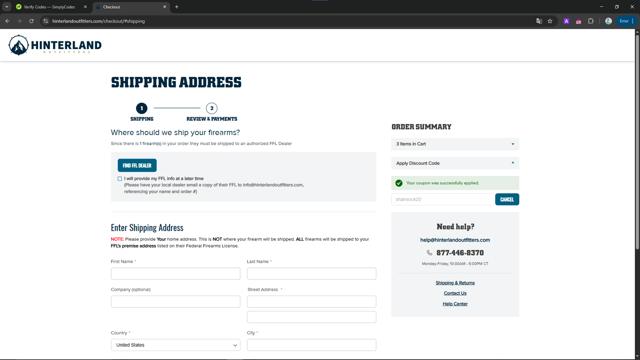The height and width of the screenshot is (360, 640).
Task: Click step 1 Shipping circle
Action: 142,108
